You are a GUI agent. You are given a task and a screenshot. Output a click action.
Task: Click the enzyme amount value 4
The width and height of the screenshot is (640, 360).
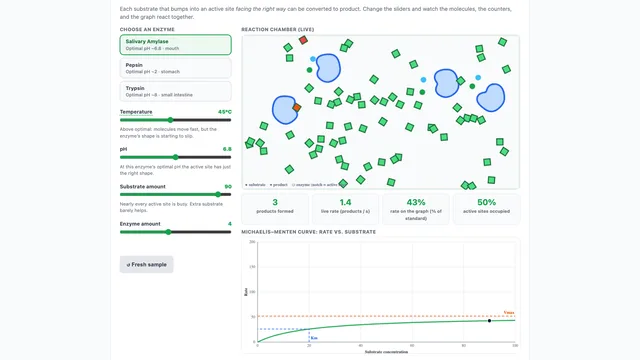230,224
